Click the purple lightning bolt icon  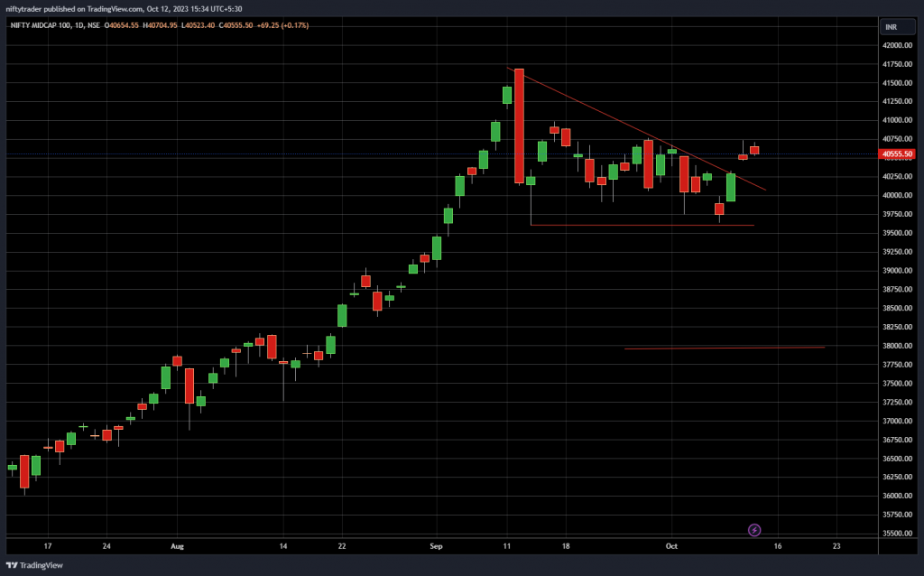(x=755, y=530)
